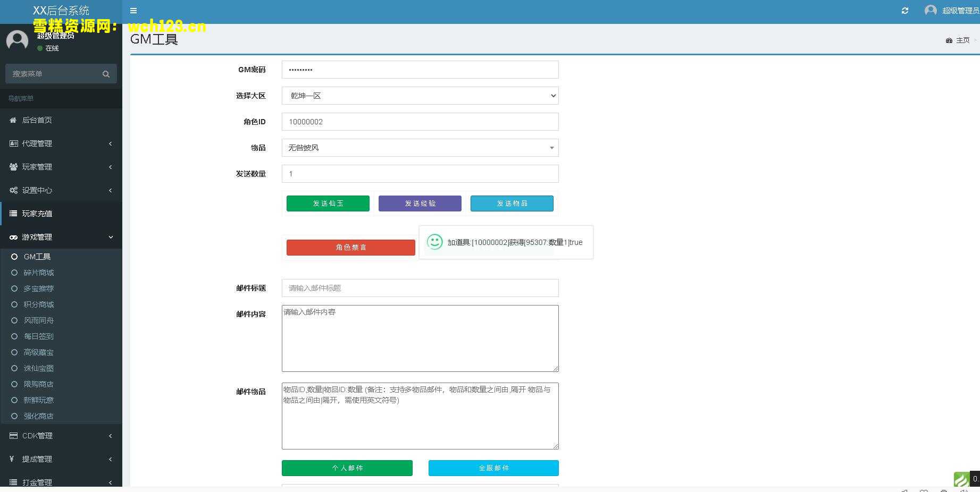This screenshot has height=492, width=980.
Task: Go to 新鲜玩意 submenu
Action: pyautogui.click(x=61, y=400)
